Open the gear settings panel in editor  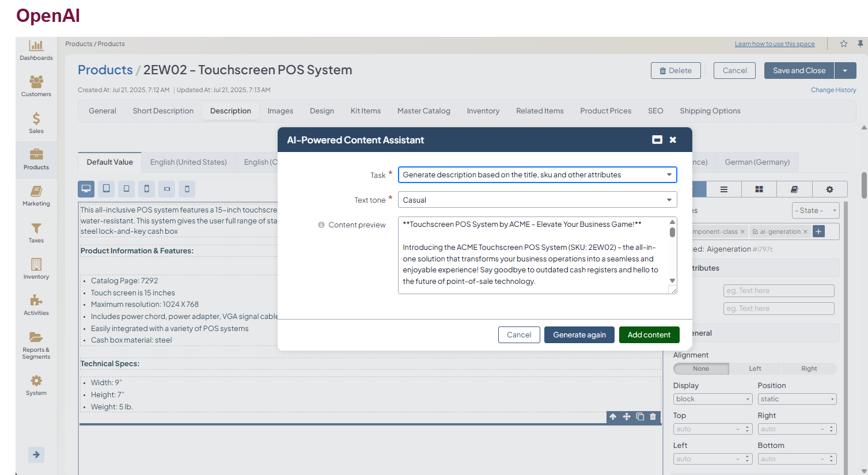coord(829,189)
